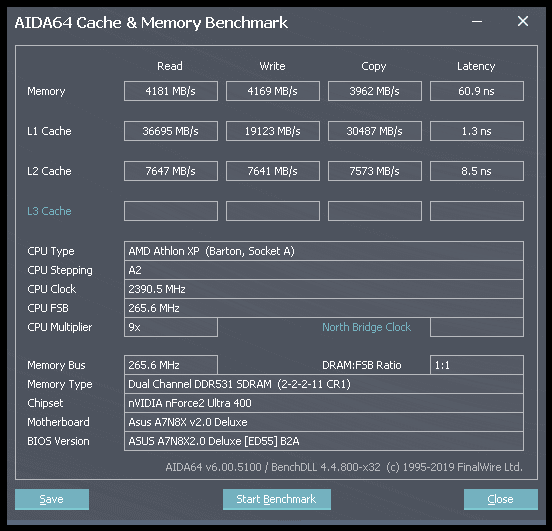552x531 pixels.
Task: Select Memory Copy value 3962 MB/s
Action: (375, 91)
